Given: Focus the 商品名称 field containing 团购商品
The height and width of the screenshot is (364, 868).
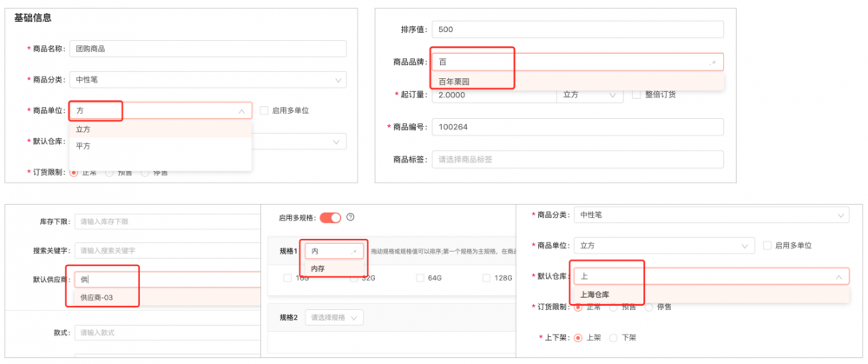Looking at the screenshot, I should 208,49.
